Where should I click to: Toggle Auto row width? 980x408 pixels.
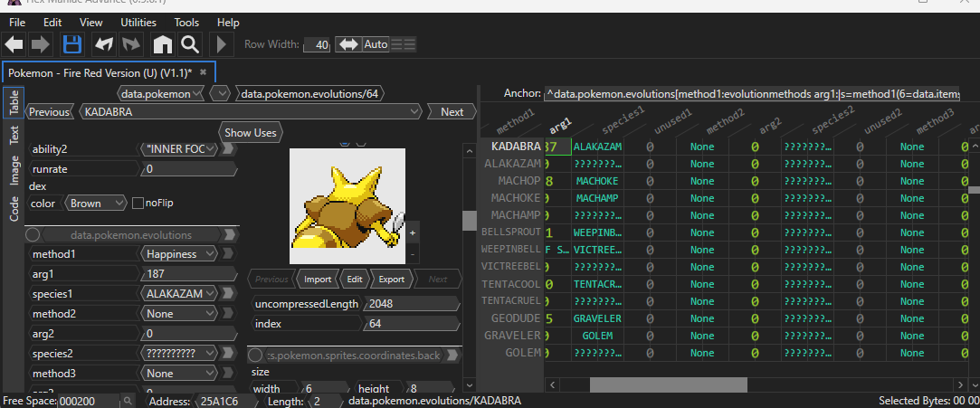pyautogui.click(x=376, y=44)
